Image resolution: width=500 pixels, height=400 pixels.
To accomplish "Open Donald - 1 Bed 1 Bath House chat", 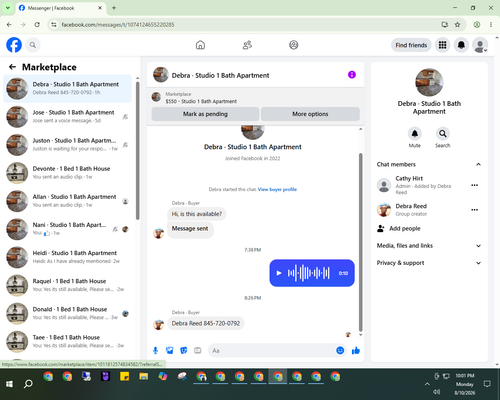I will 67,314.
